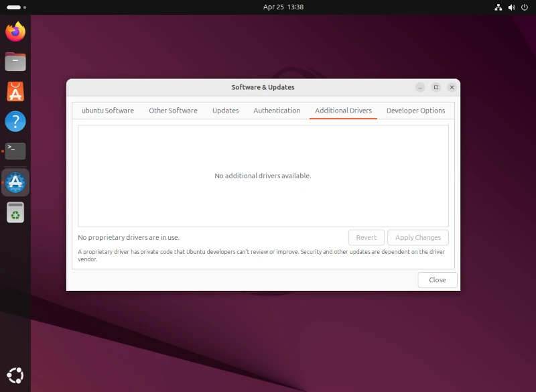
Task: Select the Software & Updates dock icon
Action: click(15, 182)
